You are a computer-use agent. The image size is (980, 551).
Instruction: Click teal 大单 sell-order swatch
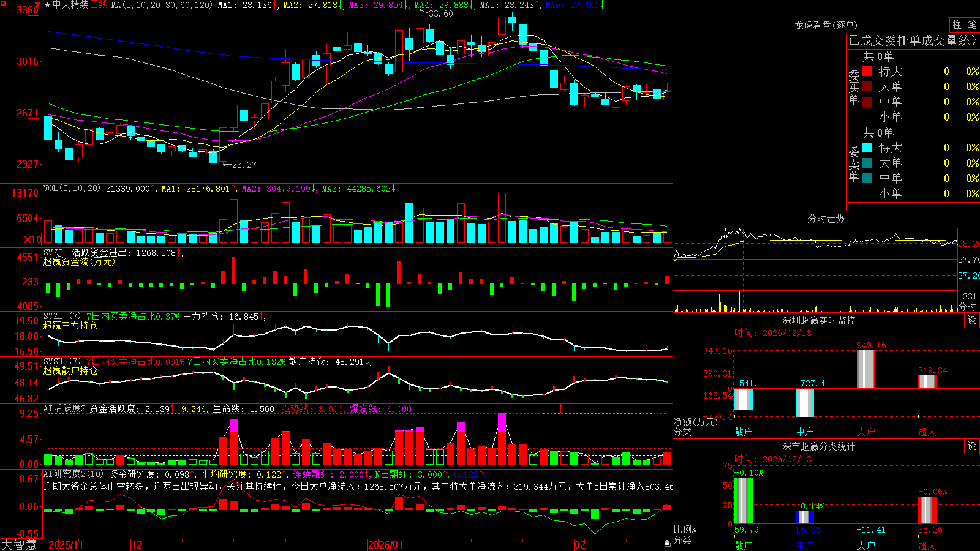tap(867, 163)
